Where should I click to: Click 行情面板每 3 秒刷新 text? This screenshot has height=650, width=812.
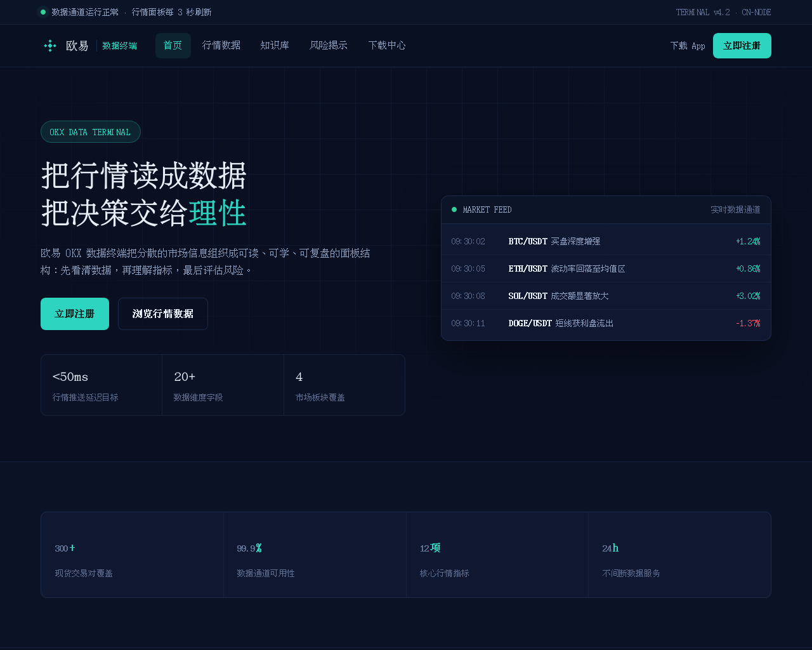(171, 12)
